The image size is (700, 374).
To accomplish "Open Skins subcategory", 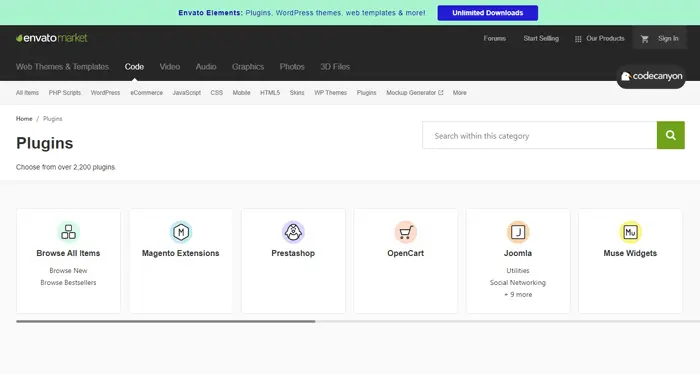I will 297,93.
